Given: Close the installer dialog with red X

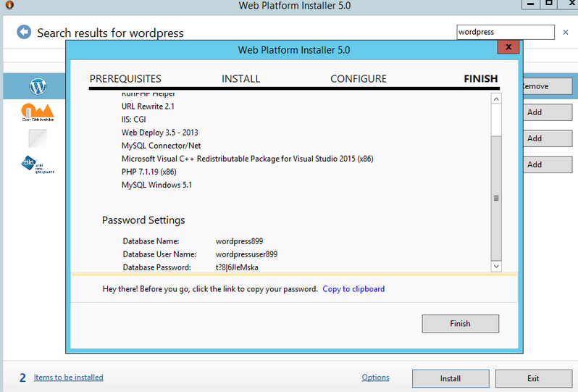Looking at the screenshot, I should coord(508,47).
